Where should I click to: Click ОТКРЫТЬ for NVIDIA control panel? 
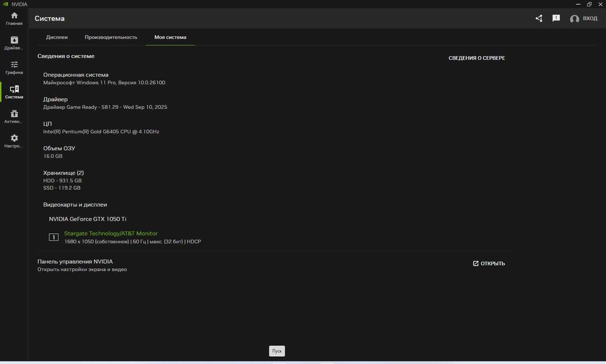point(489,263)
